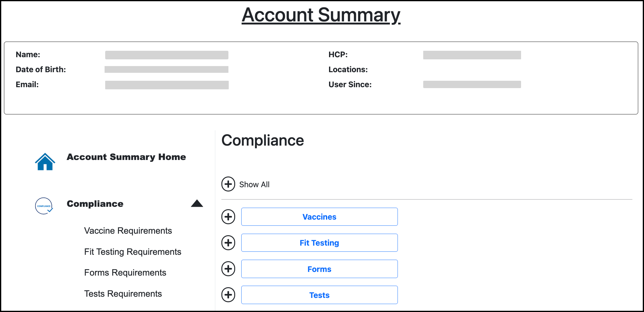Open the Vaccines section via its expand icon

coord(228,217)
